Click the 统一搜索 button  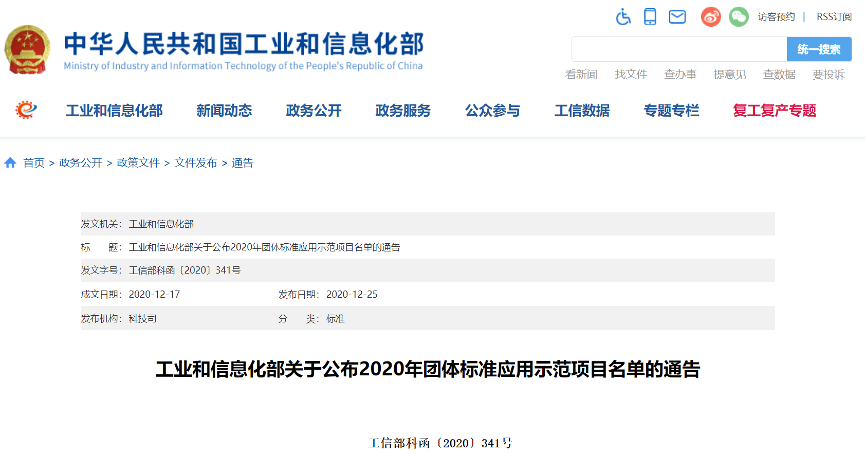819,49
